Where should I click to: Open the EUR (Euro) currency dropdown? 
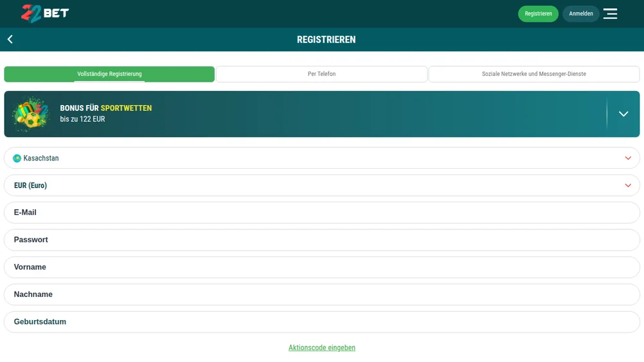pyautogui.click(x=322, y=186)
